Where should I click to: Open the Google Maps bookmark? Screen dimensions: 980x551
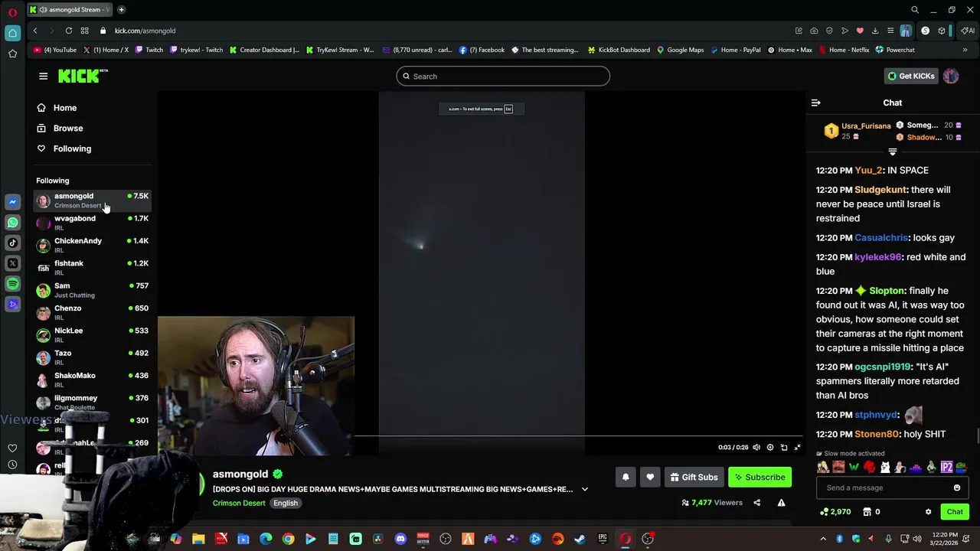[x=680, y=50]
